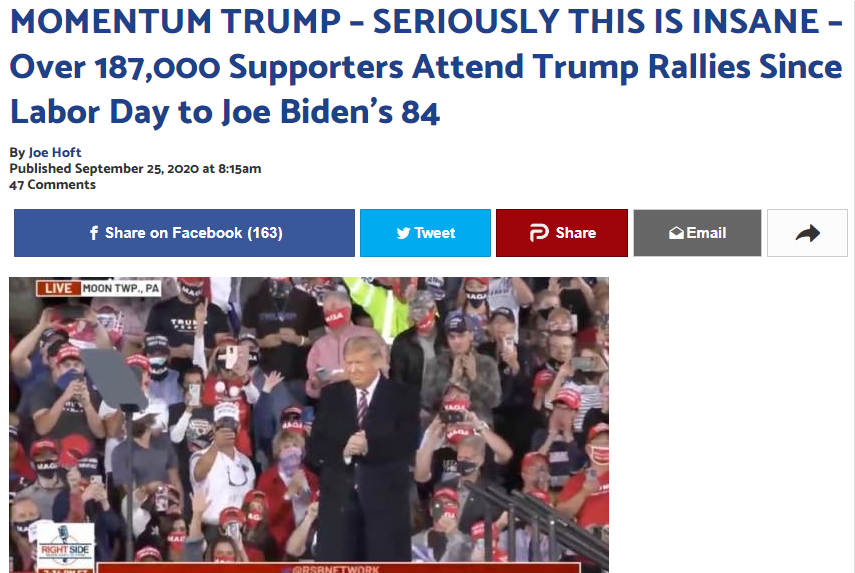Click the red Parler Share button
The image size is (855, 573).
562,233
